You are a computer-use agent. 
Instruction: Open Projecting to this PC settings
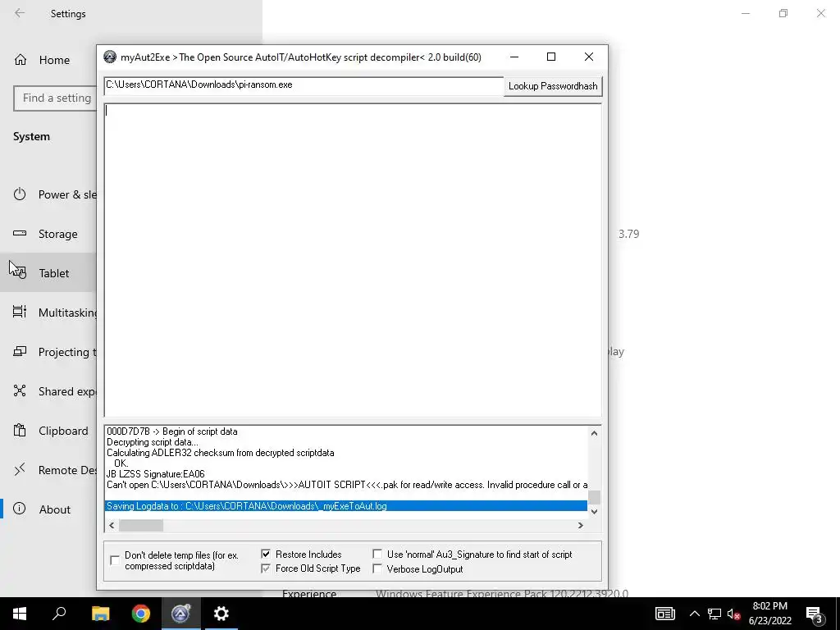48,352
